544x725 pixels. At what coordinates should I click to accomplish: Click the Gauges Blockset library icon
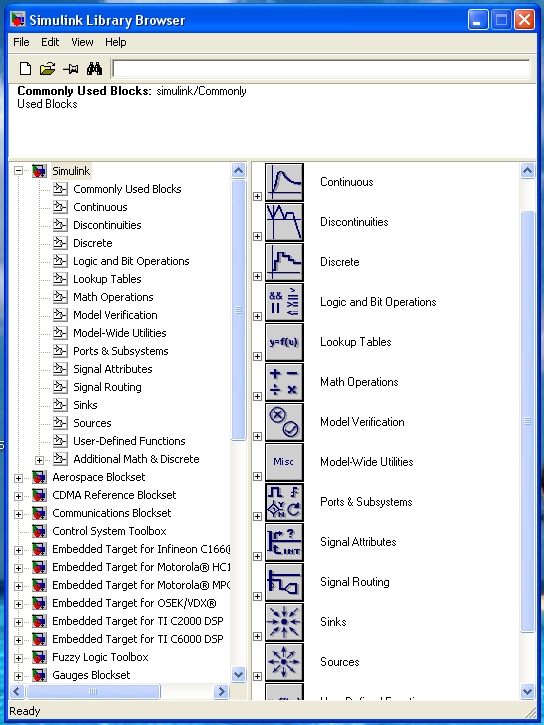point(39,675)
